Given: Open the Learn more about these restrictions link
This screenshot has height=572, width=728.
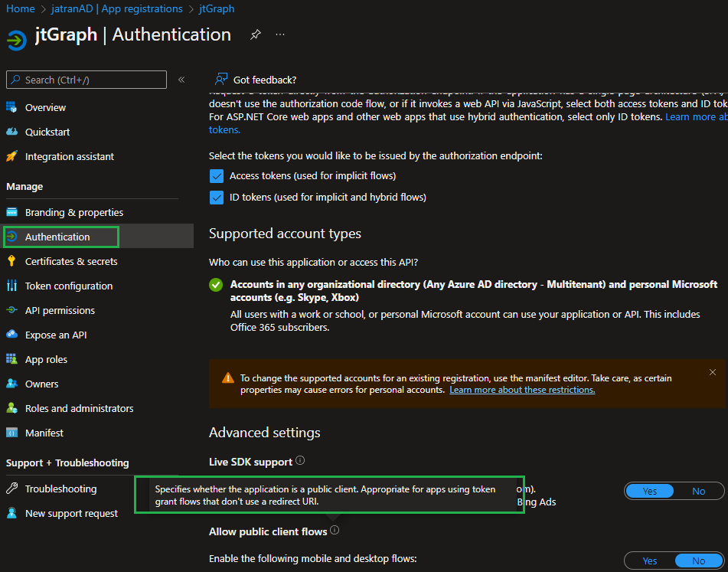Looking at the screenshot, I should pyautogui.click(x=522, y=390).
